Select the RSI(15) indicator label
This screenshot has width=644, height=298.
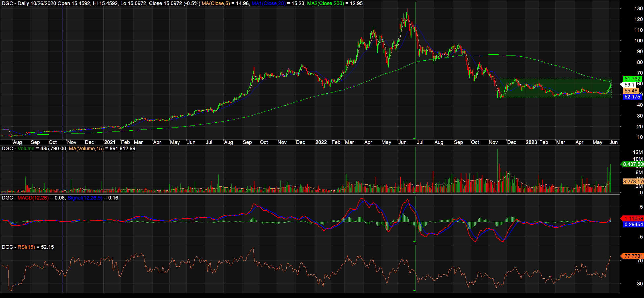click(26, 247)
